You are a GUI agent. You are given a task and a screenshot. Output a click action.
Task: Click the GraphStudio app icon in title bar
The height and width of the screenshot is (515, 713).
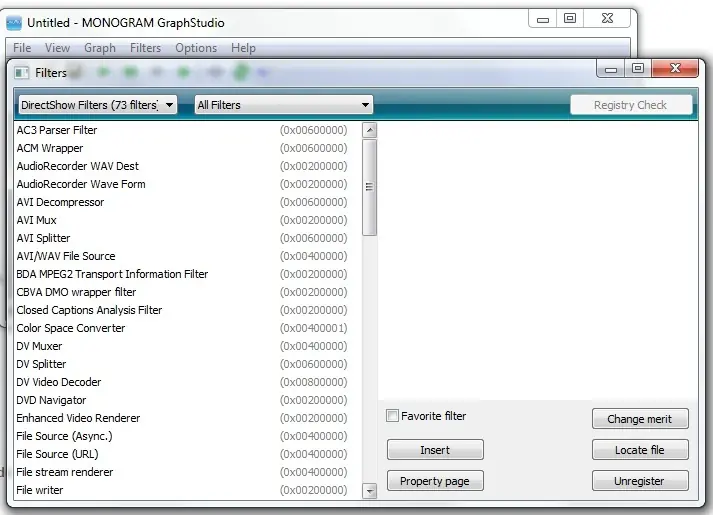point(14,23)
